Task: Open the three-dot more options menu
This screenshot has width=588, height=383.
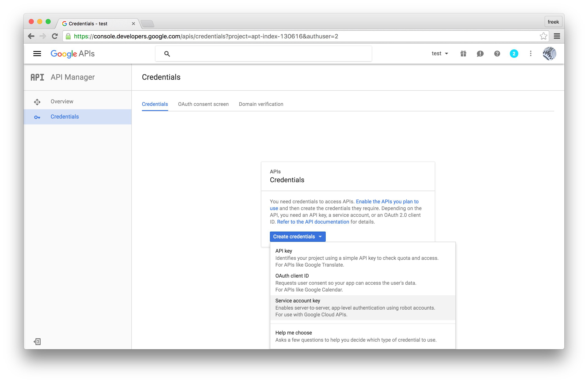Action: coord(530,54)
